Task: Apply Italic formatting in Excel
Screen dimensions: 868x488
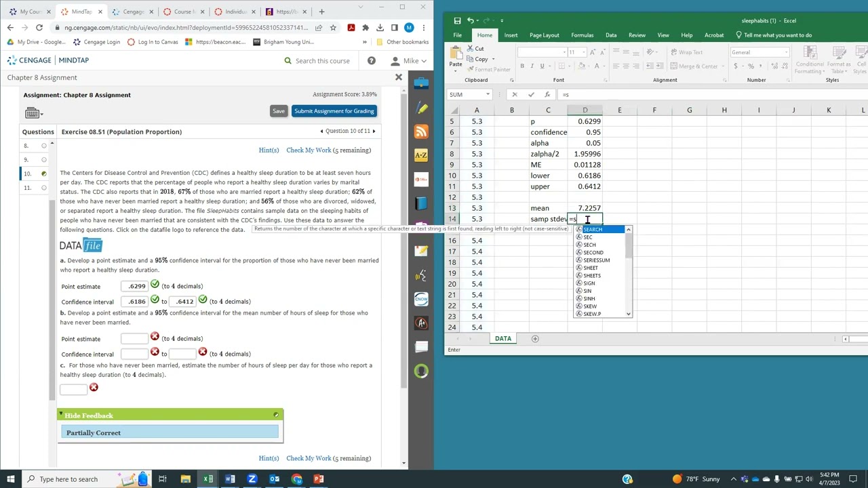Action: (x=532, y=66)
